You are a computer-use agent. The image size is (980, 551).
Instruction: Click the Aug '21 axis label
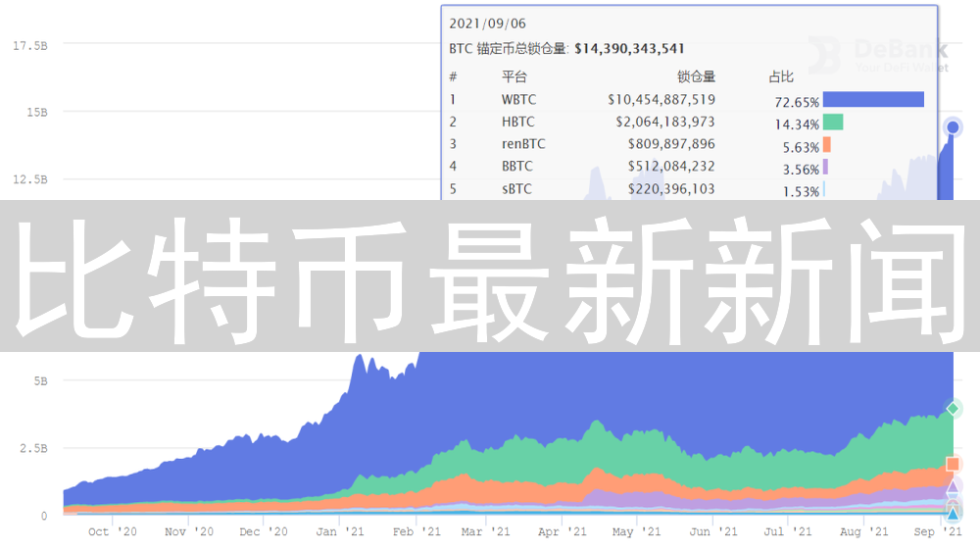863,531
